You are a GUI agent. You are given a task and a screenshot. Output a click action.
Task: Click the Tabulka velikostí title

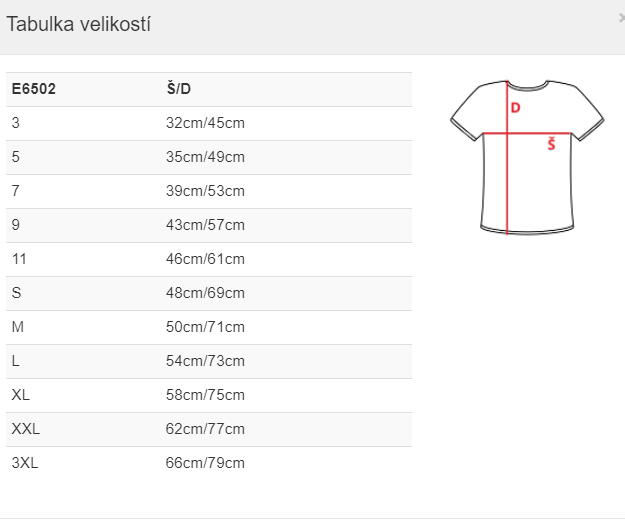79,24
